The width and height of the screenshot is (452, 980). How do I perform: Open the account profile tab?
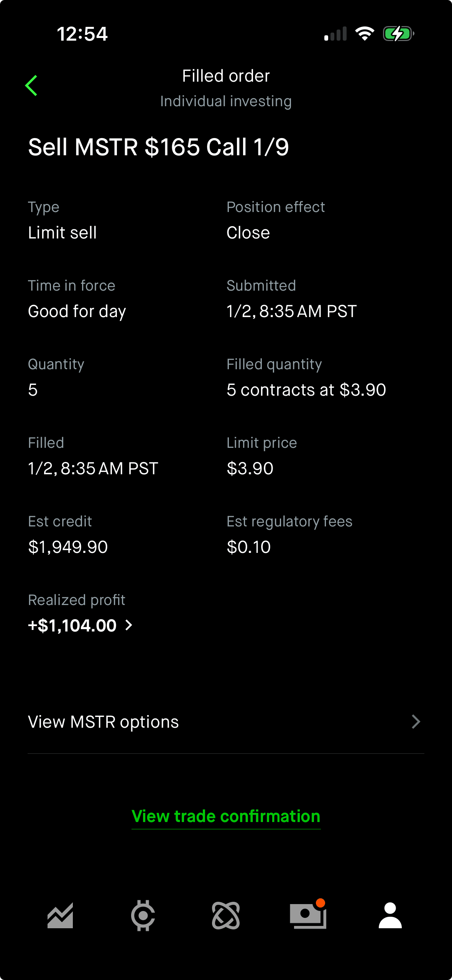pyautogui.click(x=390, y=916)
